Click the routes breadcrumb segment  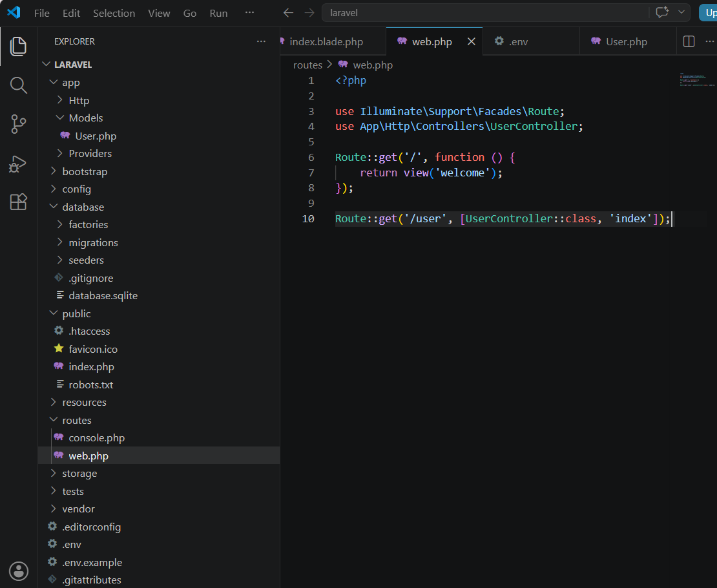click(x=307, y=65)
